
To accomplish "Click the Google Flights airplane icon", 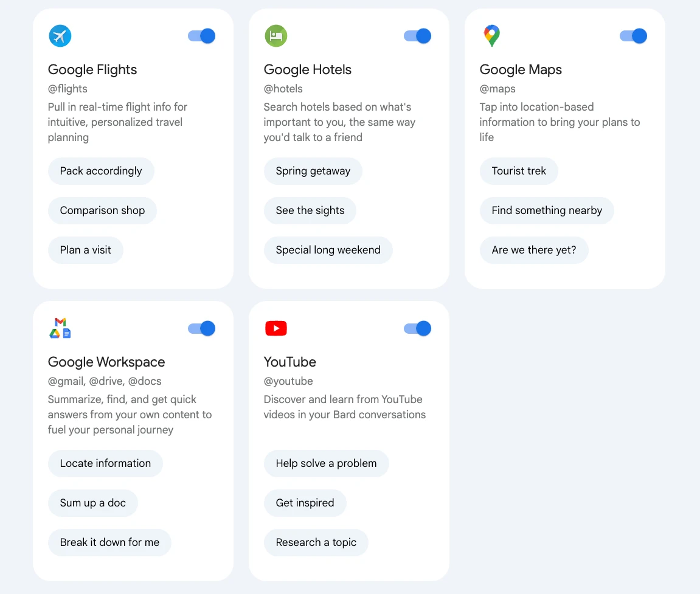I will [60, 36].
